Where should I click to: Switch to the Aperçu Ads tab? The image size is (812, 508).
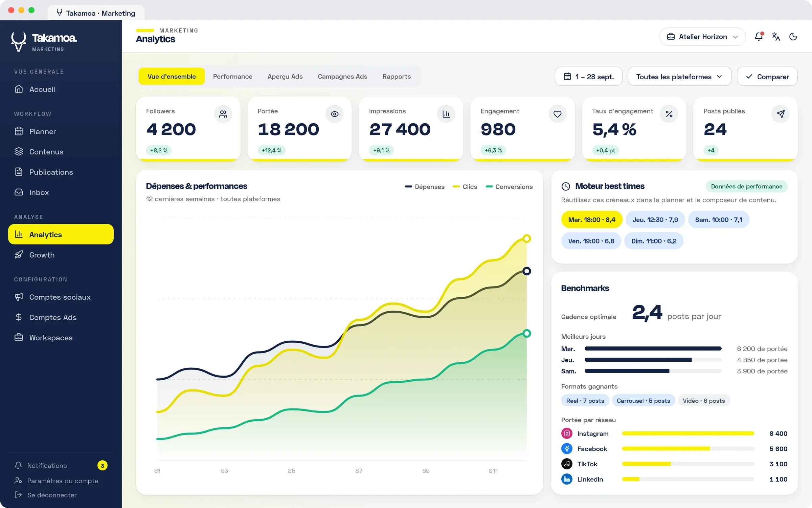click(x=285, y=77)
